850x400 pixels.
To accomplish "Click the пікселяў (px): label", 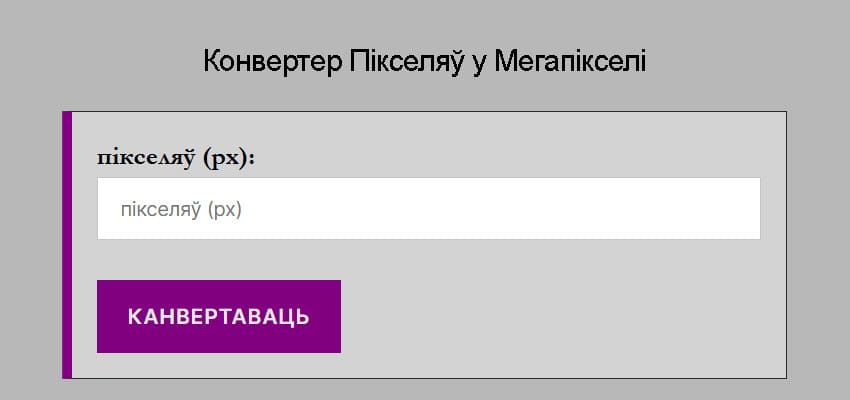I will 175,158.
